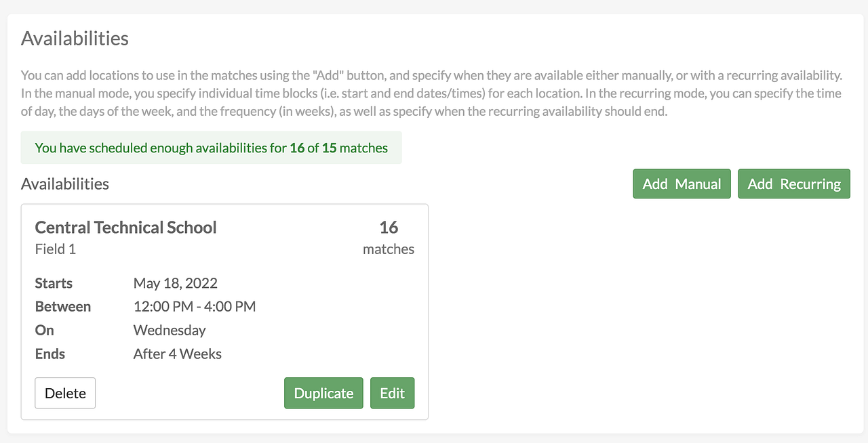The height and width of the screenshot is (443, 868).
Task: Duplicate the Central Technical School availability
Action: (323, 393)
